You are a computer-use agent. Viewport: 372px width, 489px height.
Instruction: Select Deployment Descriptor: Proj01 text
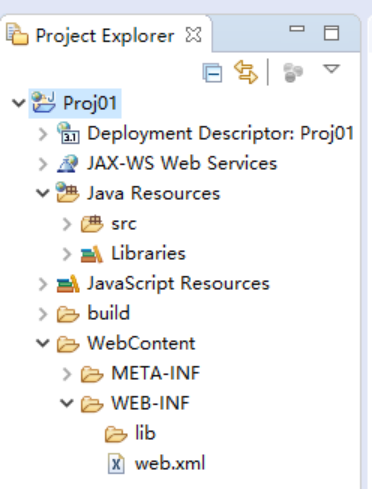220,134
